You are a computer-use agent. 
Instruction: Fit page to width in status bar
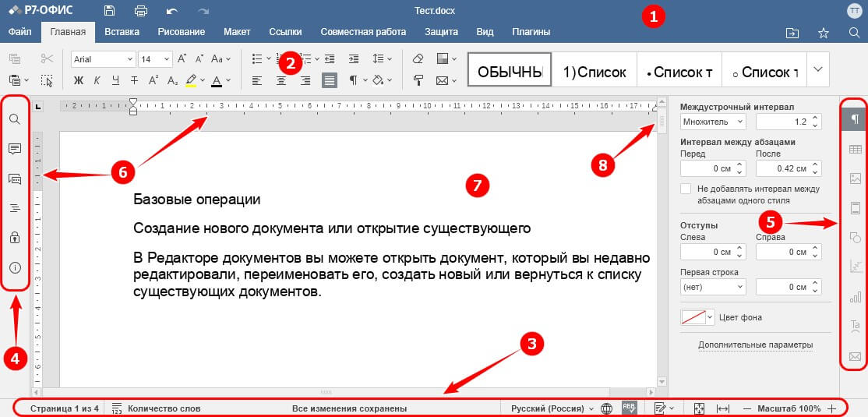click(723, 408)
